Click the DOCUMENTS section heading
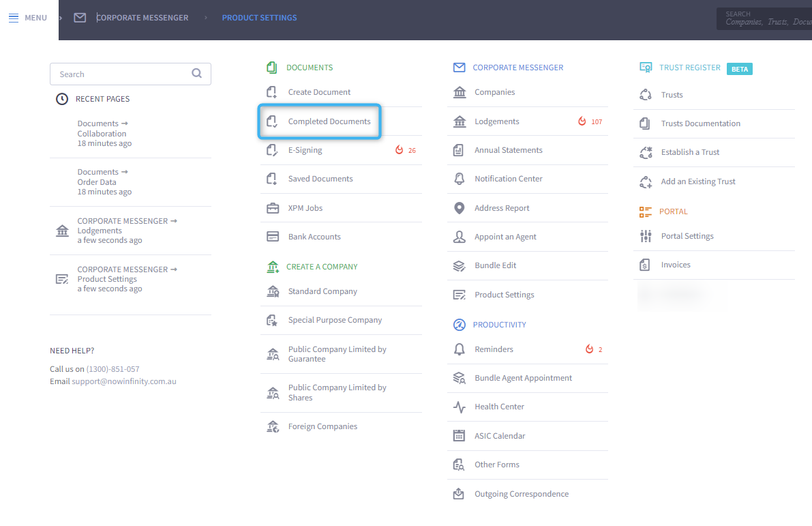 pyautogui.click(x=310, y=68)
